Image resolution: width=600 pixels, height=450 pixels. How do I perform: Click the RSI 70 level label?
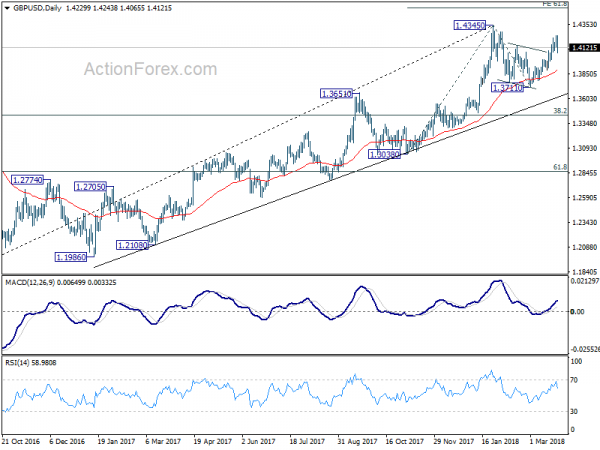[574, 380]
